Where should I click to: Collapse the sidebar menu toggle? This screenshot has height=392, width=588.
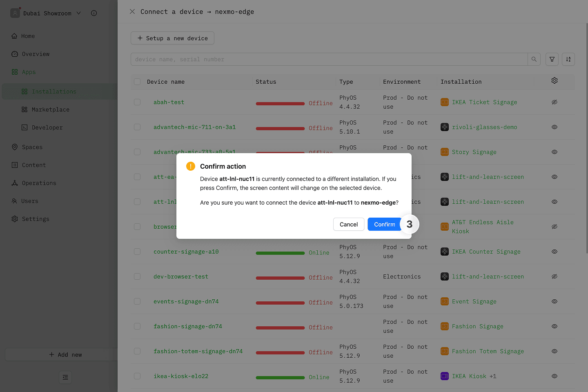(x=65, y=377)
